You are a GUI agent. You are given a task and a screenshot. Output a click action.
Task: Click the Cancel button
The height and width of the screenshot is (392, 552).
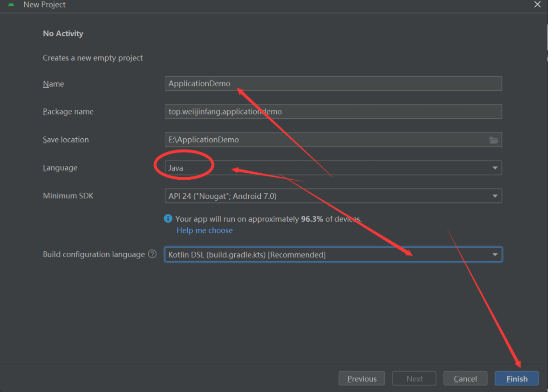[465, 378]
